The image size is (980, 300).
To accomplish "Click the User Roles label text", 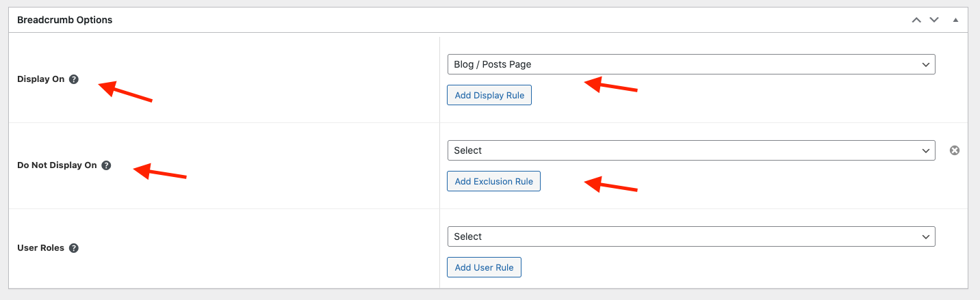I will pos(40,248).
